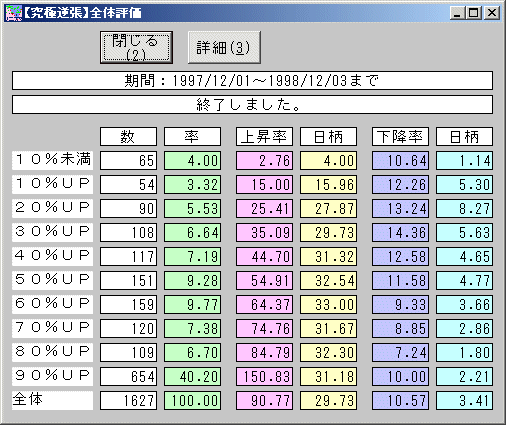
Task: Click the 10%UP row label
Action: 52,184
